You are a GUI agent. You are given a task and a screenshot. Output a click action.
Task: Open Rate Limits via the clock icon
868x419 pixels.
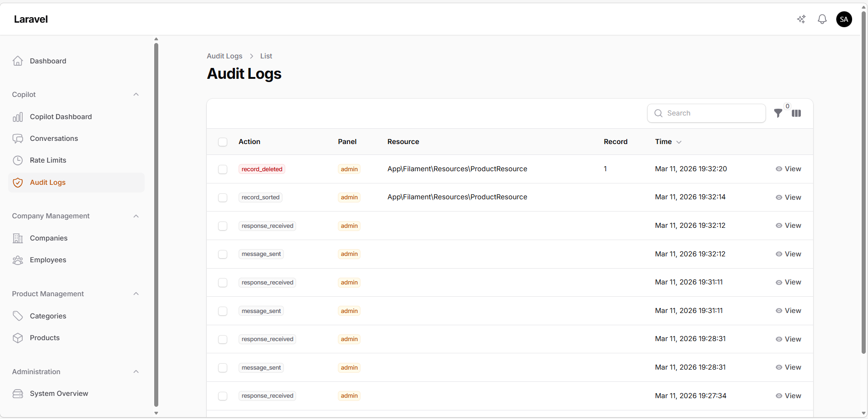coord(18,160)
